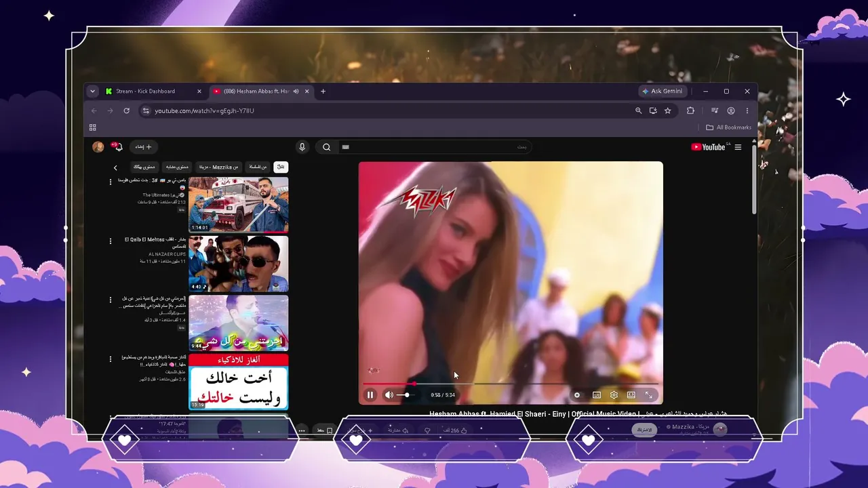The height and width of the screenshot is (488, 868).
Task: Toggle the autoplay switch in player
Action: (577, 395)
